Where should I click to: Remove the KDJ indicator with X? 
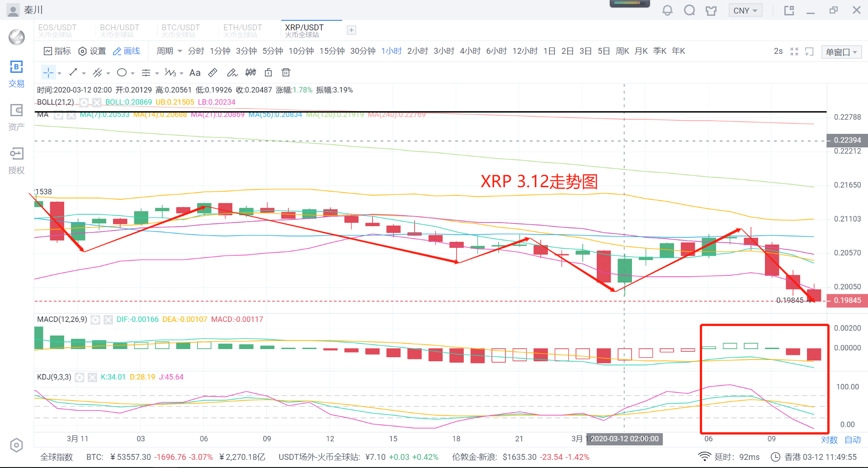coord(92,377)
